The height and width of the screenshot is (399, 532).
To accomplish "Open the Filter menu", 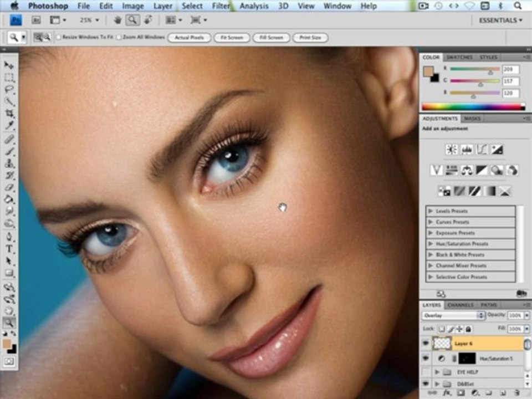I will point(221,6).
